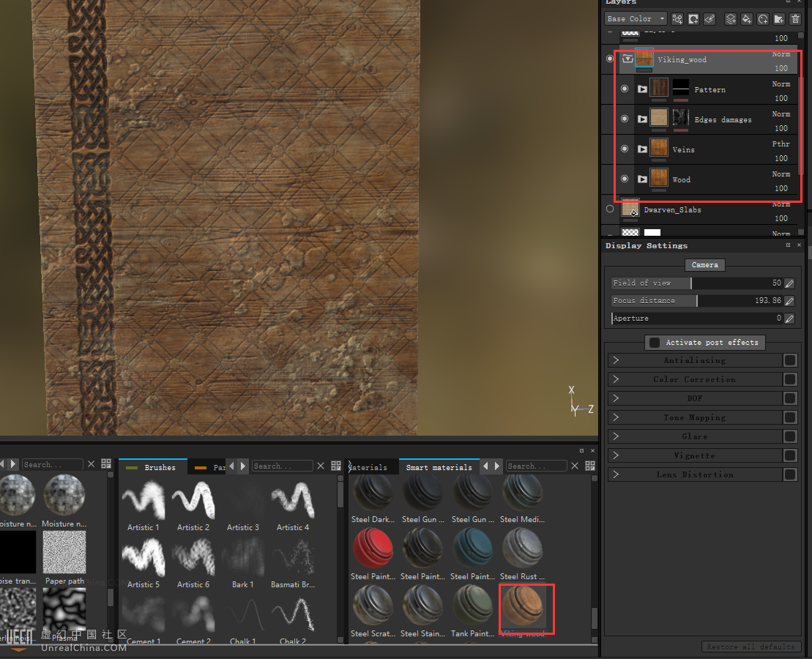Add a new folder in Layers
Viewport: 812px width, 659px height.
[779, 19]
